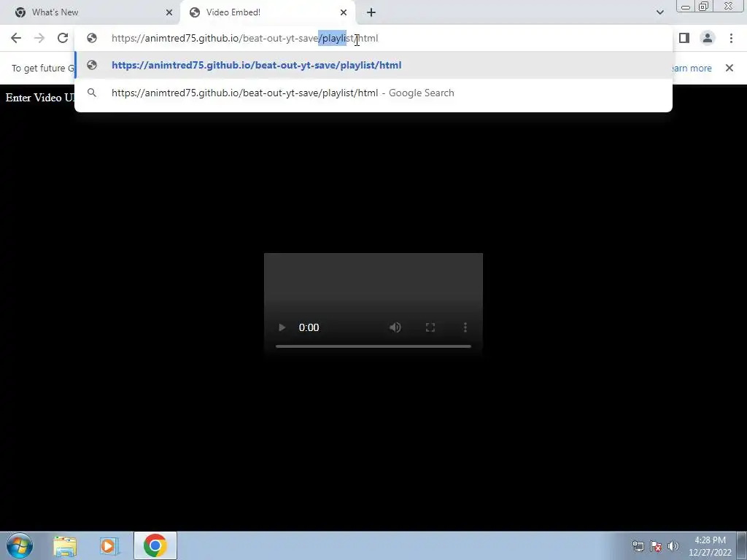
Task: Enter fullscreen on the video player
Action: pos(430,327)
